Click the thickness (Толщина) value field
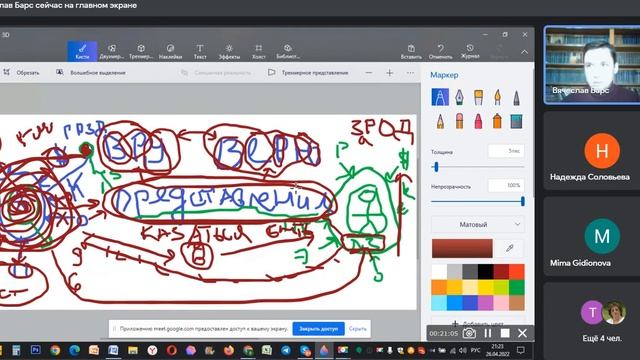 coord(506,151)
